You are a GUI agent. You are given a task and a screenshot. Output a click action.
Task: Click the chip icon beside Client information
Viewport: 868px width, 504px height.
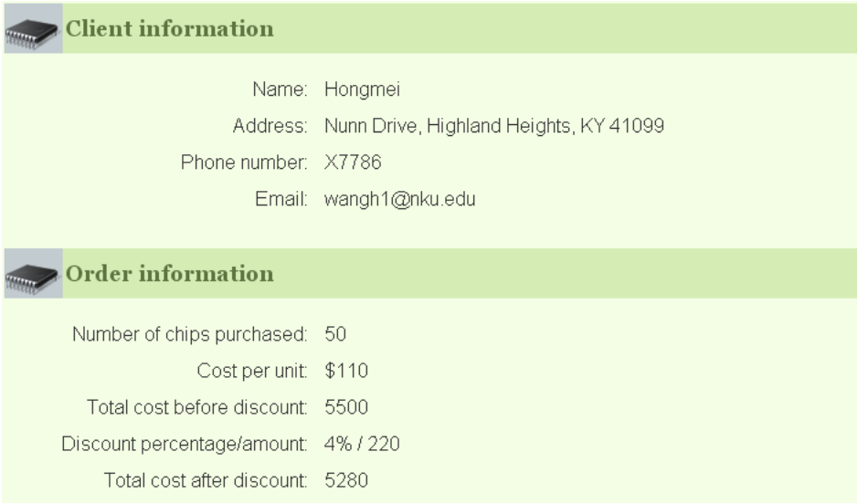tap(33, 29)
